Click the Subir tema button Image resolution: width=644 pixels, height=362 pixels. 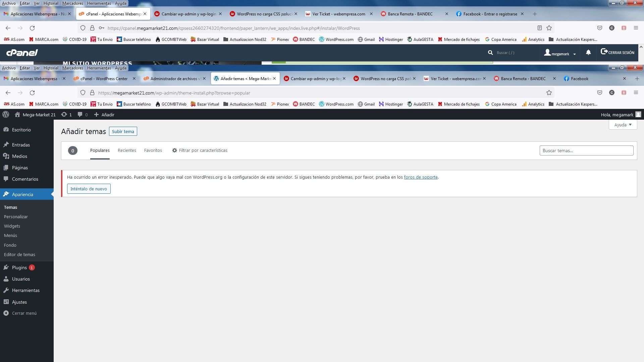(x=123, y=131)
